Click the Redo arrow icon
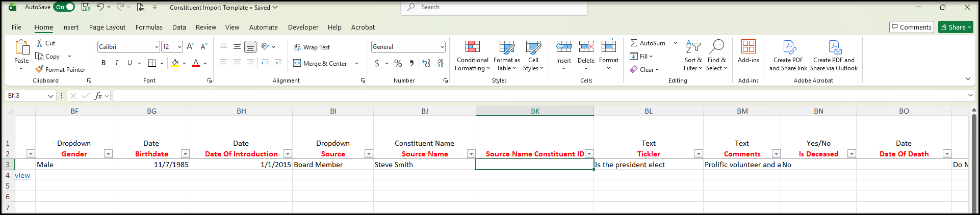 [120, 7]
